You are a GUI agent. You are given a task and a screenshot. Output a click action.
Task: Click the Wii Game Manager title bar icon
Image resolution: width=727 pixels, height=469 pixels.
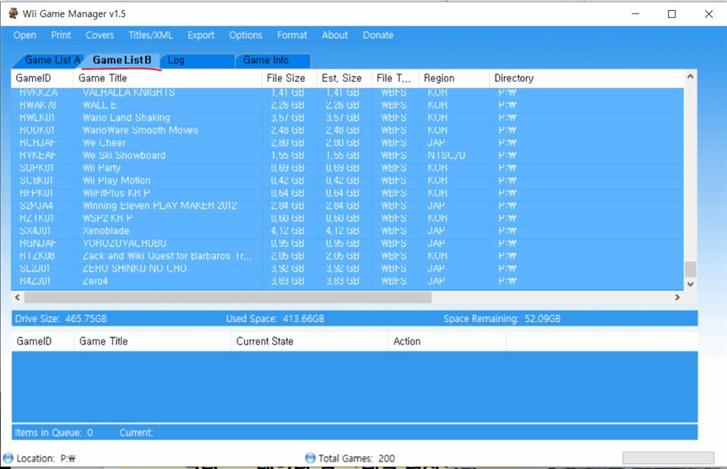point(13,13)
